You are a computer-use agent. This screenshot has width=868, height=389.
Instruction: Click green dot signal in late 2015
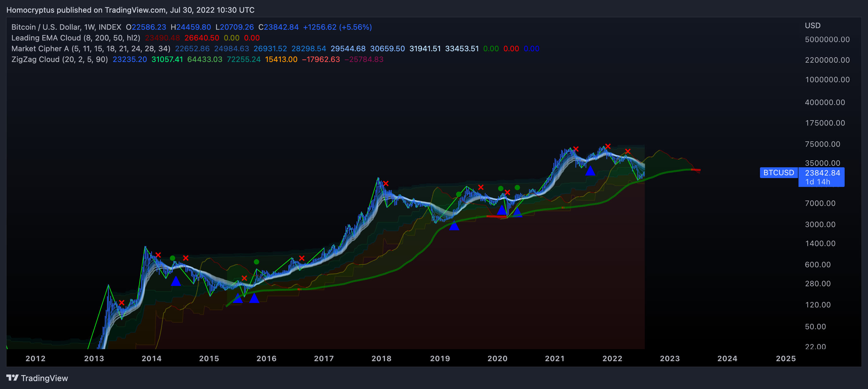click(x=256, y=262)
